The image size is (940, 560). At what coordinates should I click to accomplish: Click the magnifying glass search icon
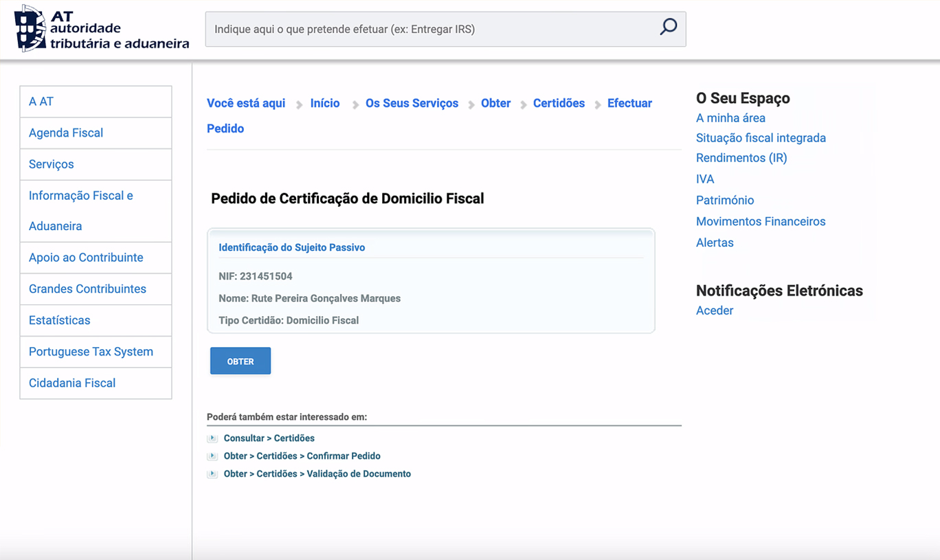pos(668,27)
